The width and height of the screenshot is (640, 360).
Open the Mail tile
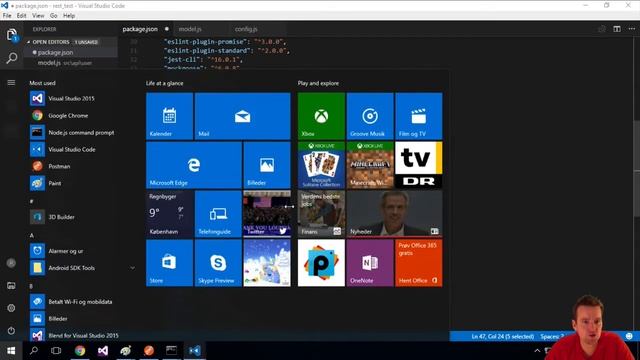pyautogui.click(x=242, y=116)
